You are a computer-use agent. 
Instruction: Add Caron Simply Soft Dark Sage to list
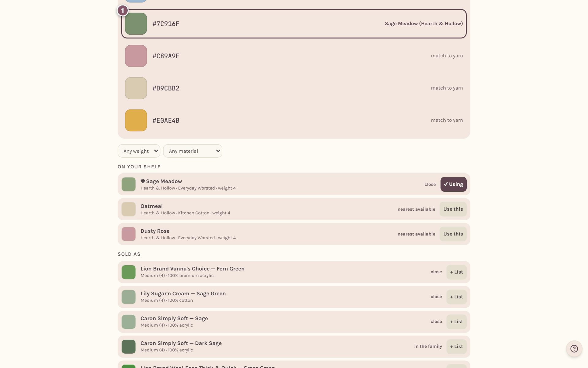coord(456,347)
